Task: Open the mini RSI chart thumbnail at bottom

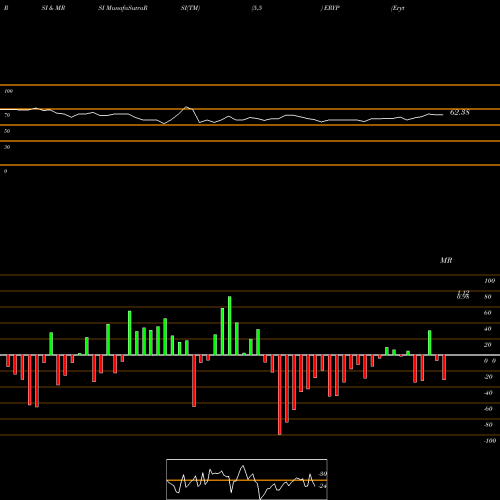Action: 247,479
